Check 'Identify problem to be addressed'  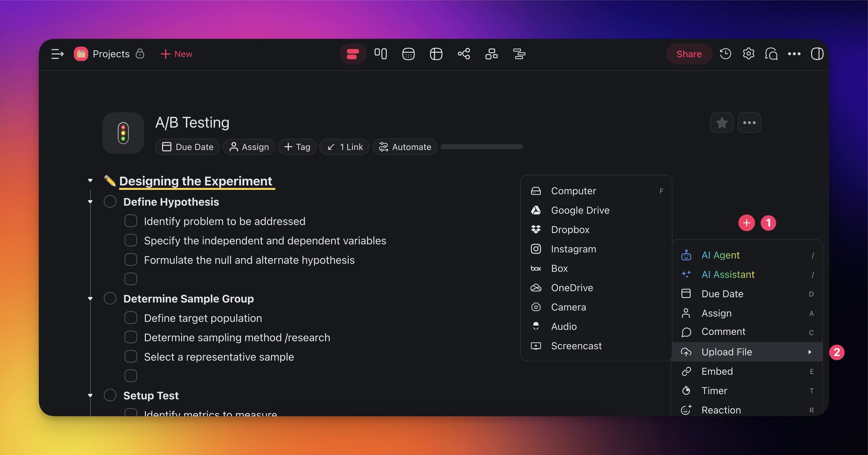click(131, 221)
